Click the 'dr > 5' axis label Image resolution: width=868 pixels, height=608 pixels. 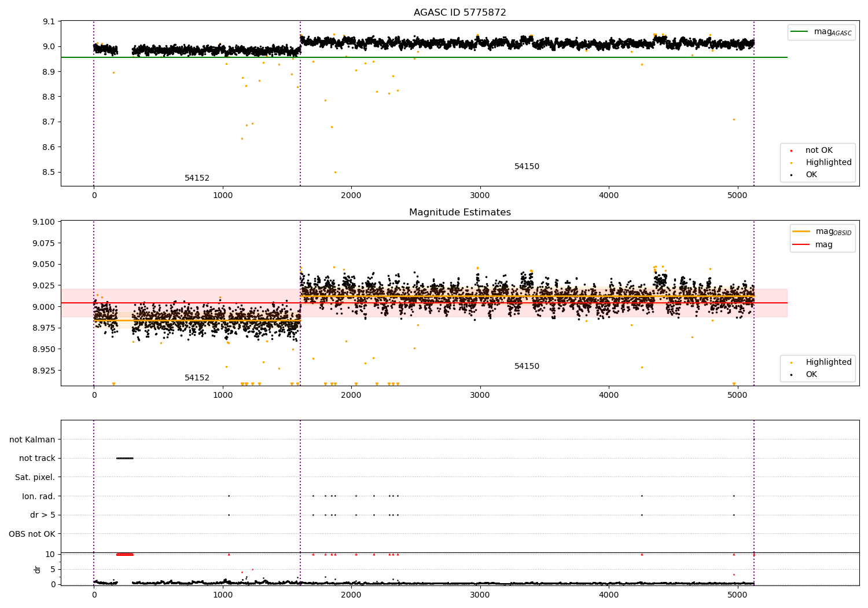(43, 515)
